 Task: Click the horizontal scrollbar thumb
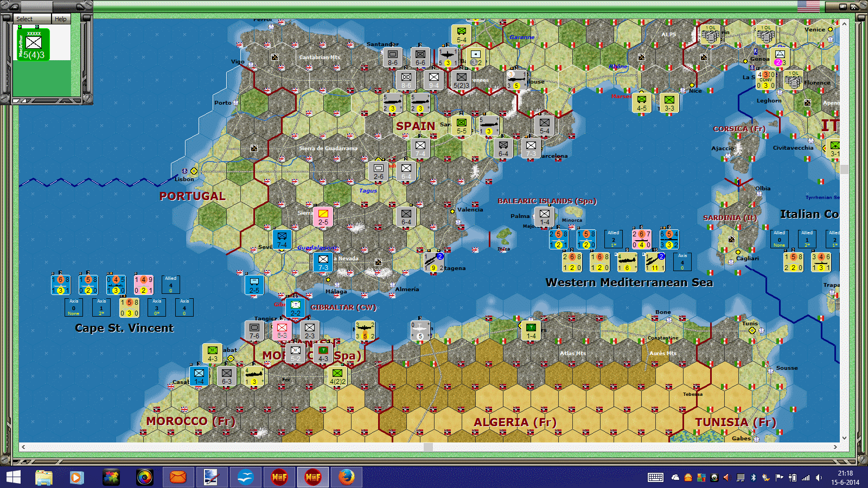pos(428,447)
